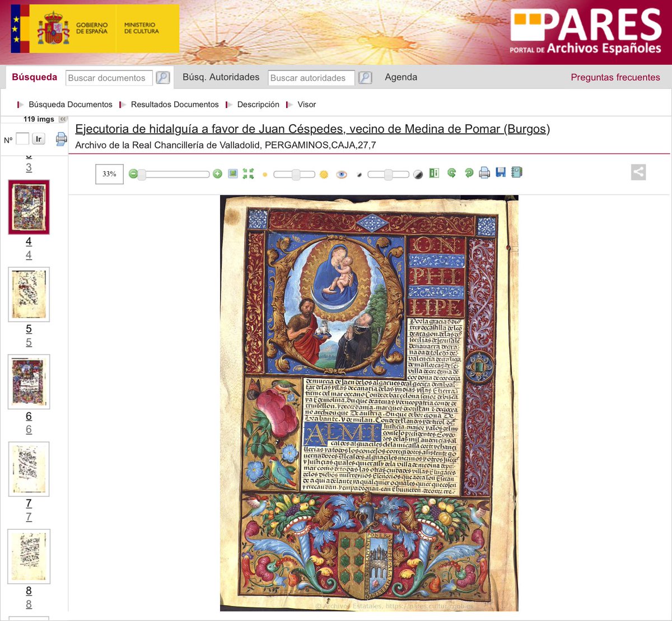Click the Buscar autoridades search field
This screenshot has height=621, width=672.
[x=311, y=78]
